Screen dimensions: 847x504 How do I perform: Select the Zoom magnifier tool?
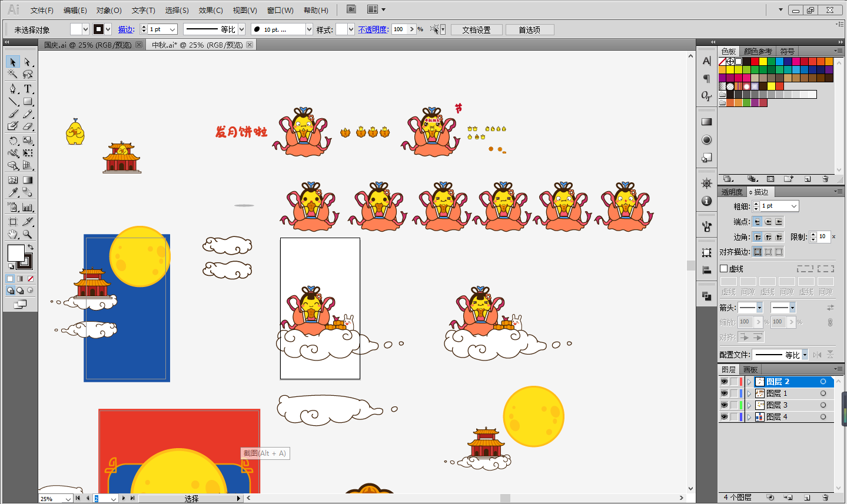pos(28,234)
